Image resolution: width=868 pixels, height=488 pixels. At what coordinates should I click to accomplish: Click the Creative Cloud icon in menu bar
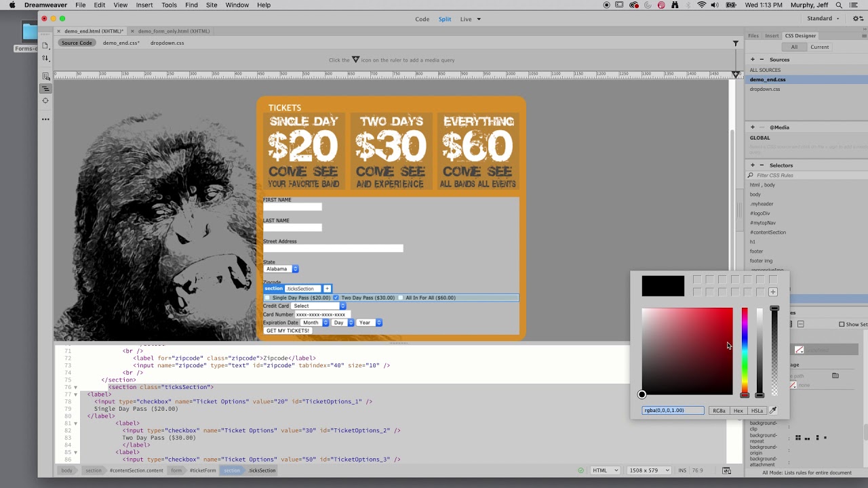click(x=634, y=5)
